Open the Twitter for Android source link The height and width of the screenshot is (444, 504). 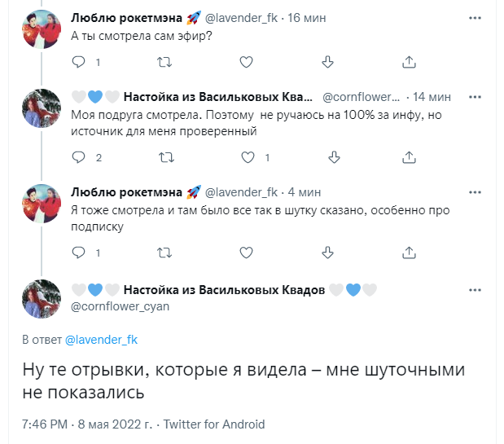coord(214,424)
